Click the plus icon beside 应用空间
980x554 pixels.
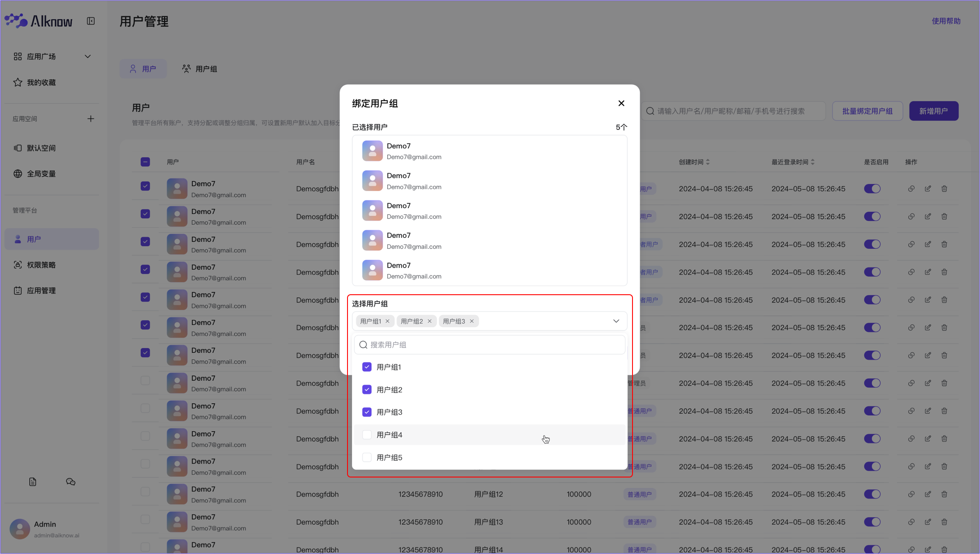90,118
